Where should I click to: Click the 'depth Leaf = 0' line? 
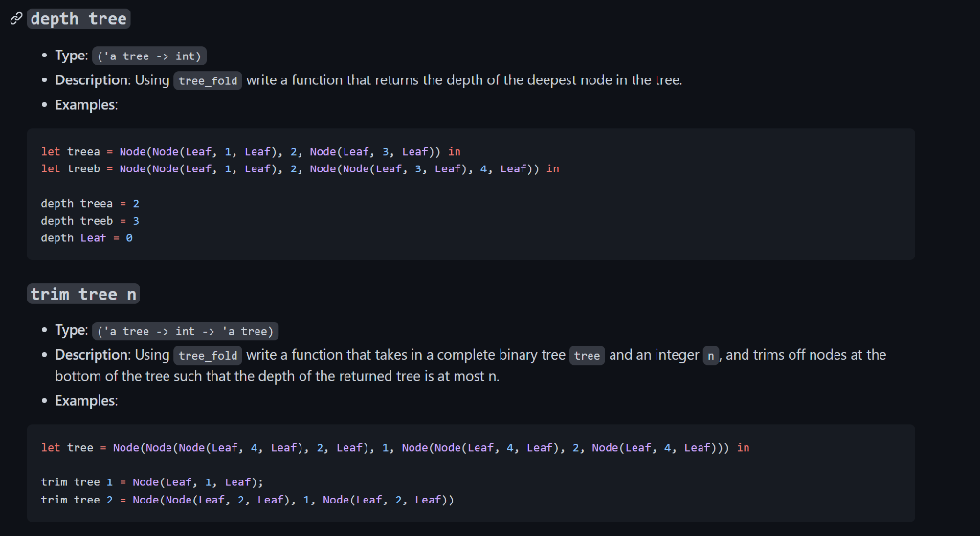(87, 238)
